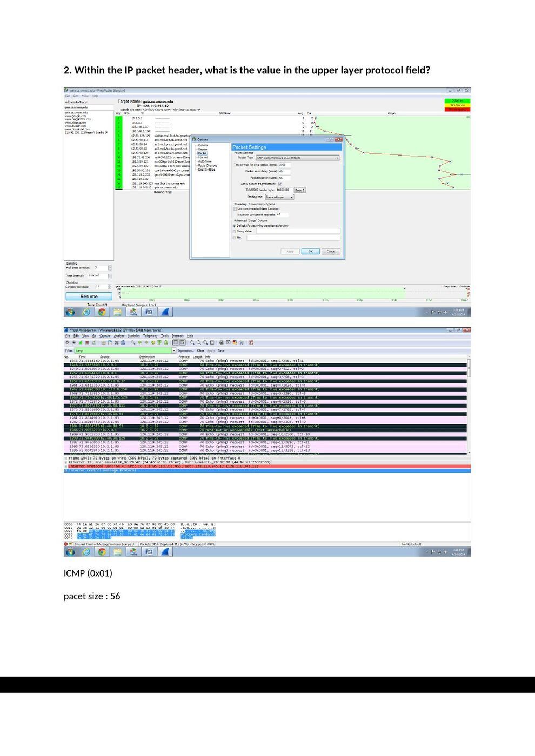This screenshot has height=756, width=535.
Task: Open the Statistics menu in Wireshark
Action: [x=133, y=336]
